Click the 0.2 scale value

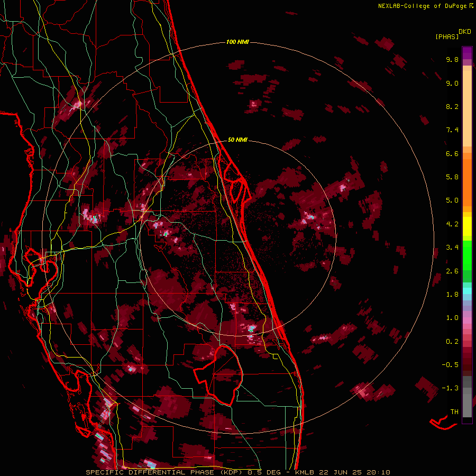coord(452,342)
